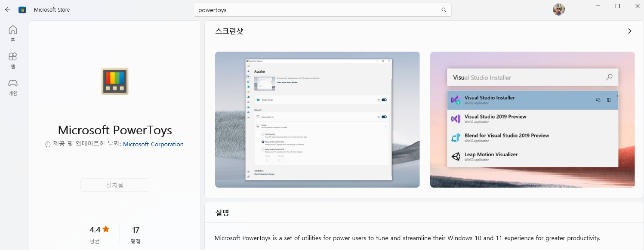Viewport: 644px width, 250px height.
Task: Open the Apps (앱) sidebar section
Action: (x=13, y=60)
